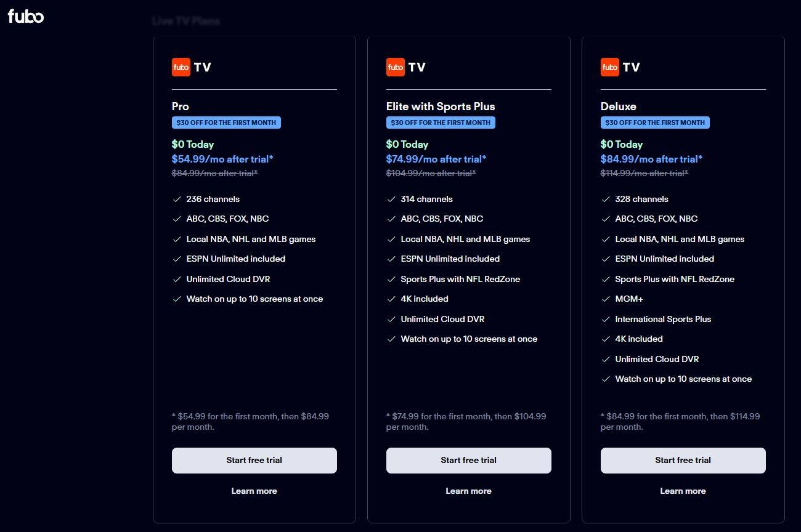Start free trial for Deluxe plan

(683, 461)
